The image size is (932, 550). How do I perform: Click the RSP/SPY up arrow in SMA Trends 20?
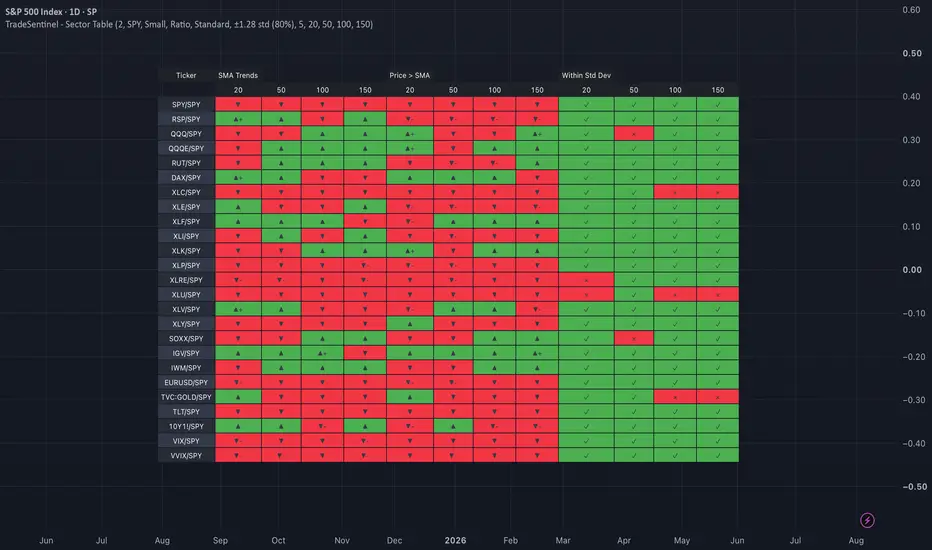[238, 119]
